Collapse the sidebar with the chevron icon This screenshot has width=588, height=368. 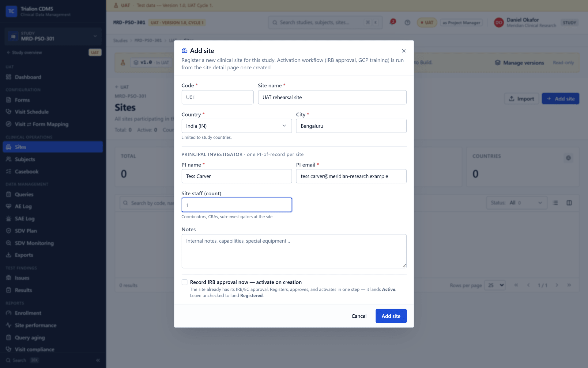pos(98,360)
